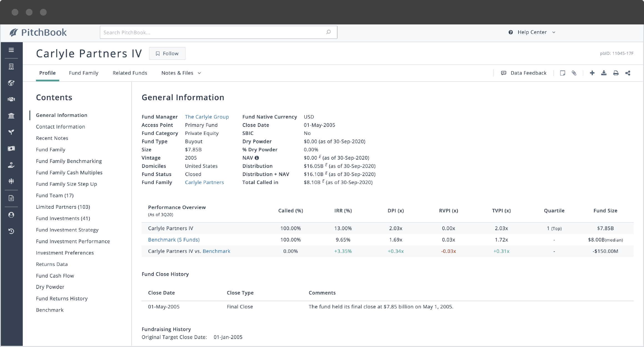Jump to Fund Team (17) section
Viewport: 644px width, 347px height.
(x=55, y=195)
